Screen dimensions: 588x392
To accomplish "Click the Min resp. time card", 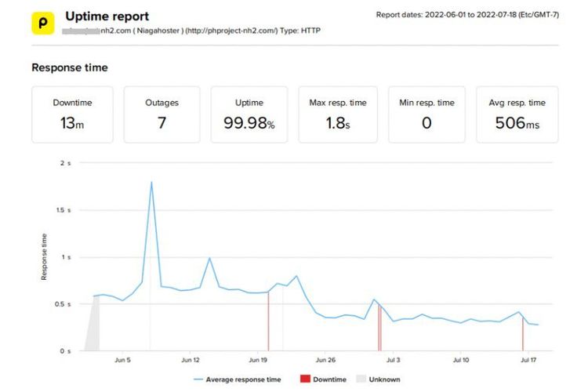I will (426, 114).
